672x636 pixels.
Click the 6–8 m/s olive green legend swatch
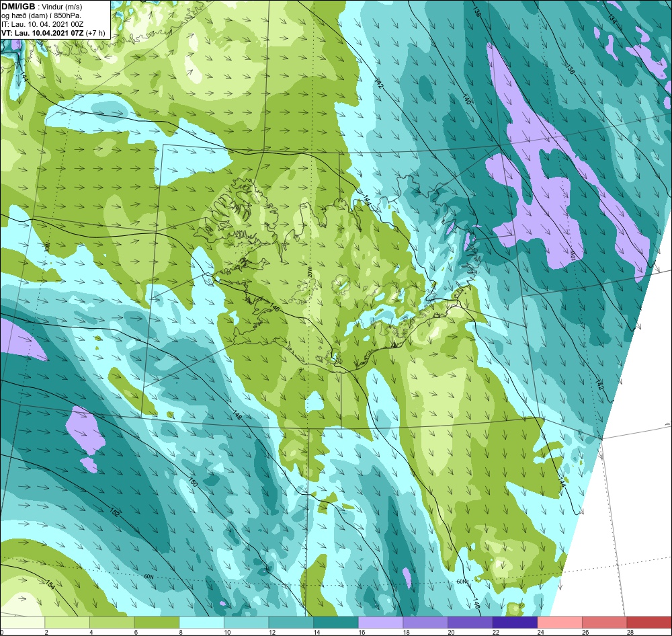point(157,623)
